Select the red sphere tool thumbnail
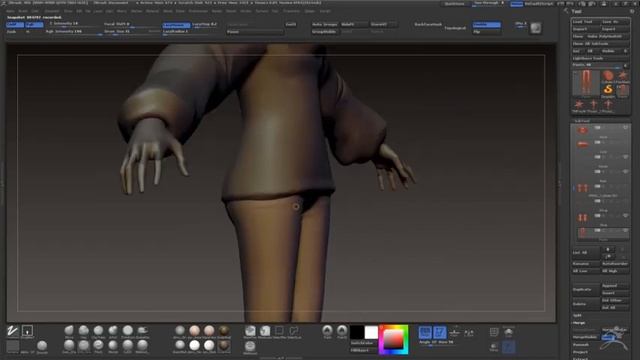This screenshot has width=640, height=360. tap(608, 76)
